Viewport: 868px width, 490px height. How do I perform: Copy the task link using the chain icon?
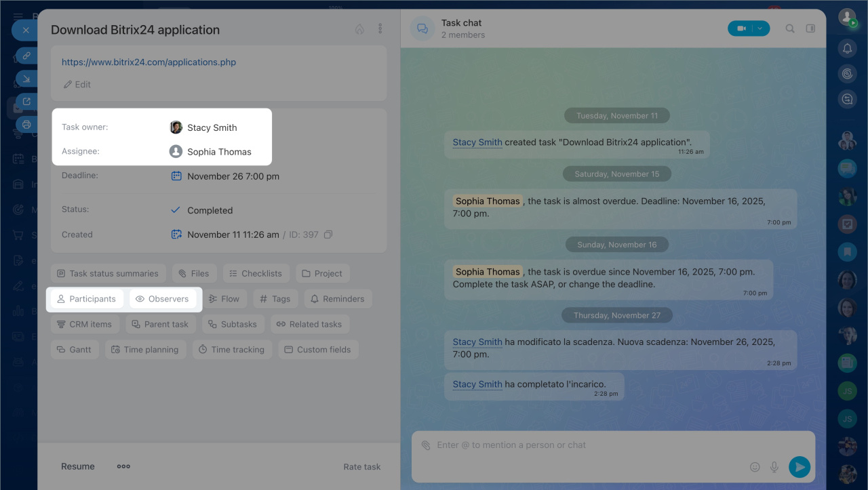[26, 56]
